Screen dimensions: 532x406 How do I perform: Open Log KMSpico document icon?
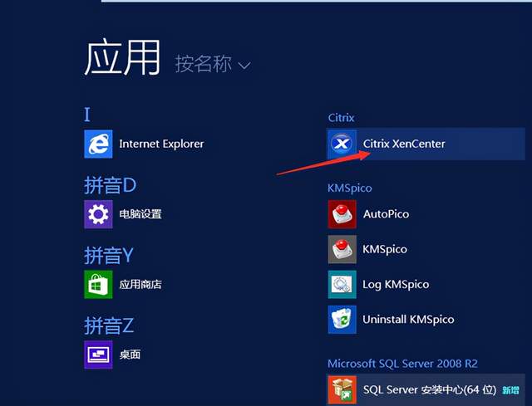click(342, 284)
